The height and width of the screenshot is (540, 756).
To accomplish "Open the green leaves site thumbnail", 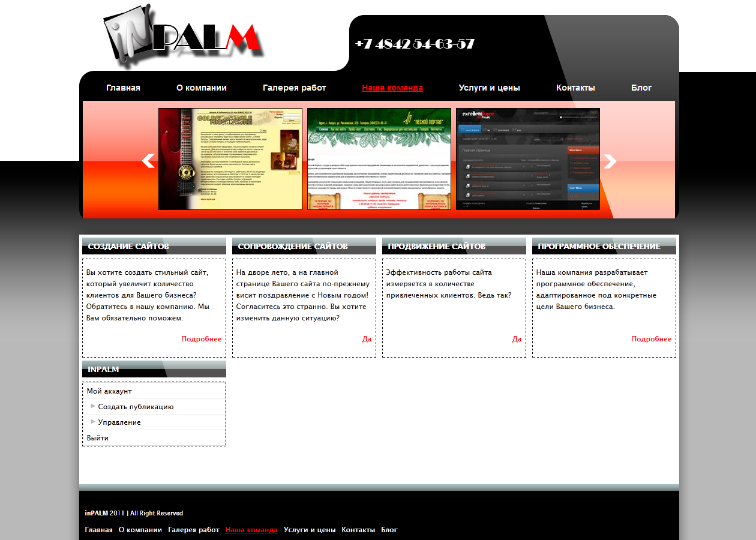I will click(379, 159).
